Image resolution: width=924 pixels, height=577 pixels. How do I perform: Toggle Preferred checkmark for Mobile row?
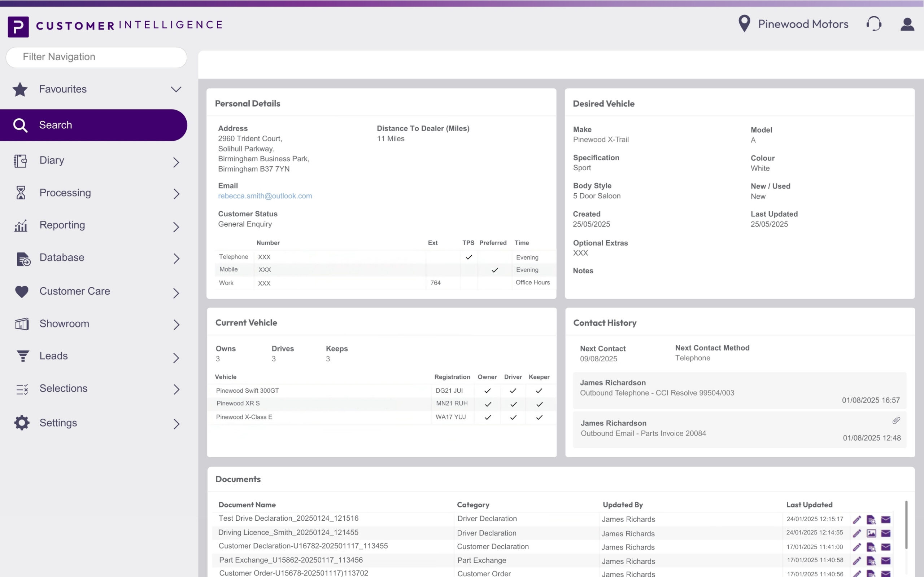coord(494,270)
